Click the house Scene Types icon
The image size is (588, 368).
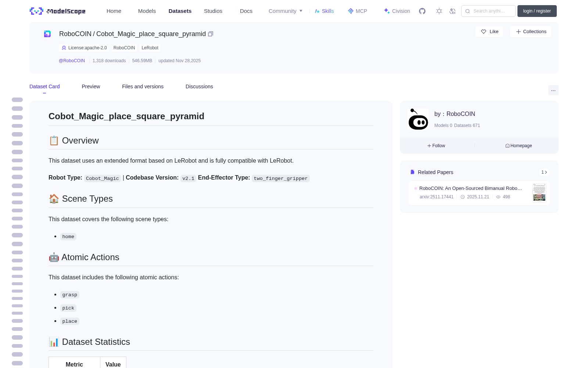point(54,199)
